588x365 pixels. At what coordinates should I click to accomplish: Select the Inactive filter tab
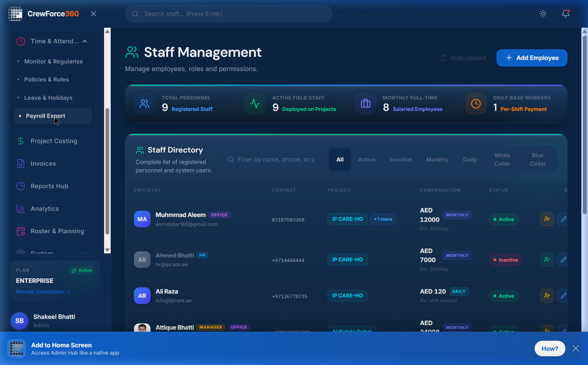point(401,160)
